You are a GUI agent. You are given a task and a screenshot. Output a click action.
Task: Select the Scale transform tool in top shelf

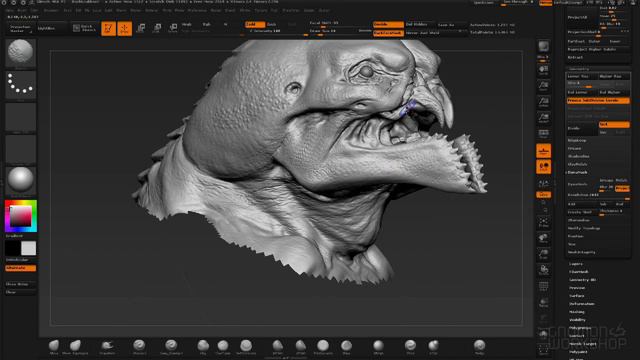157,28
